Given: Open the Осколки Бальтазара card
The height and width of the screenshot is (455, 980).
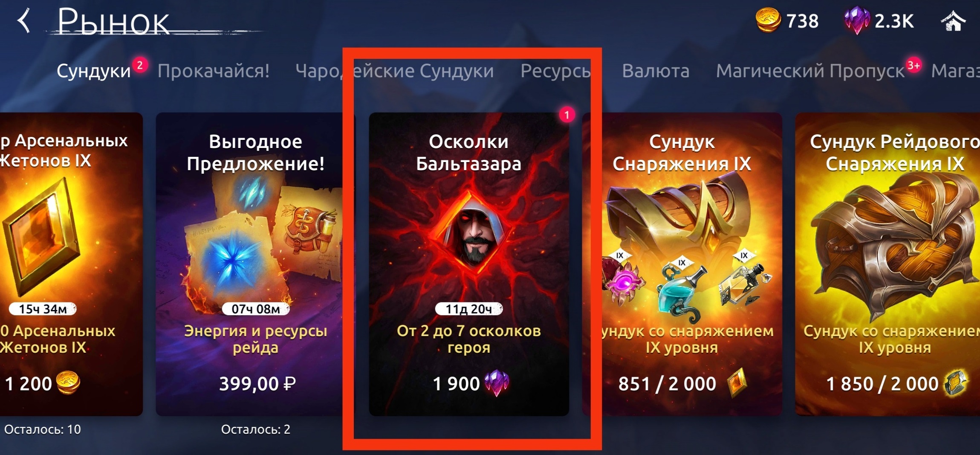Looking at the screenshot, I should click(469, 264).
